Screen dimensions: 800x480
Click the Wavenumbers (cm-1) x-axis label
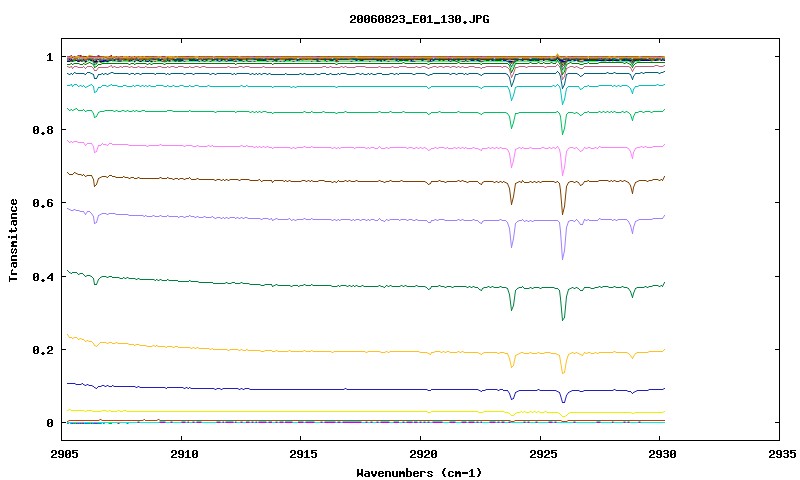[419, 473]
